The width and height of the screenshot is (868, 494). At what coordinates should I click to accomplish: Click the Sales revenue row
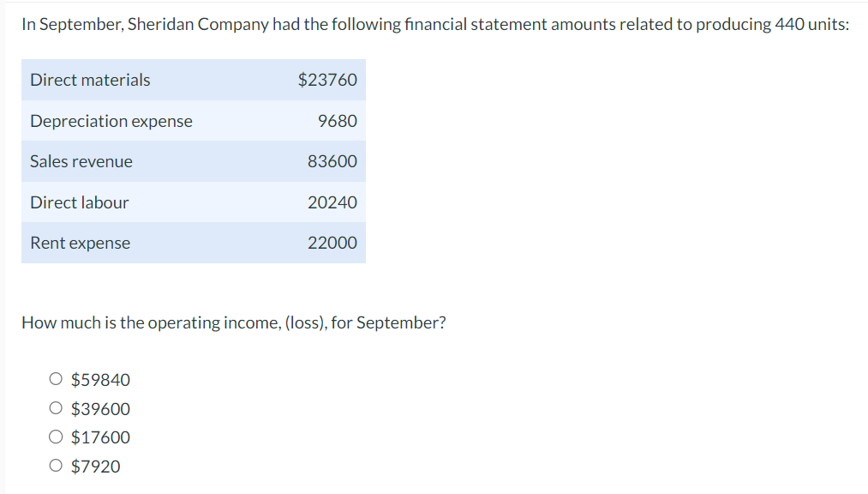pyautogui.click(x=81, y=161)
